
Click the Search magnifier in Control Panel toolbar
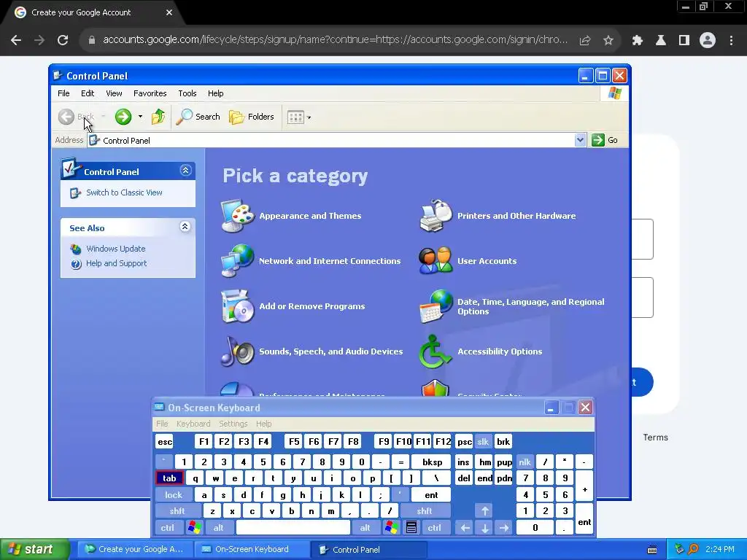point(184,117)
